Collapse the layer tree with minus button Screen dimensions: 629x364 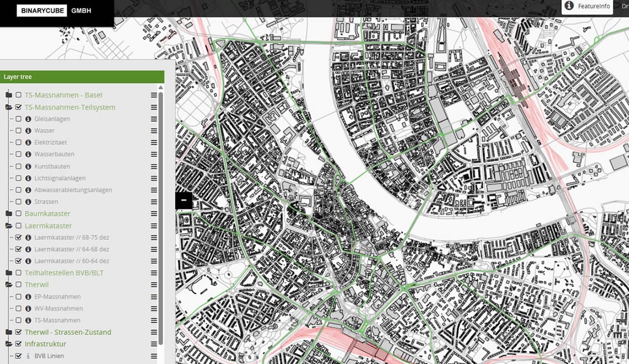pyautogui.click(x=183, y=201)
